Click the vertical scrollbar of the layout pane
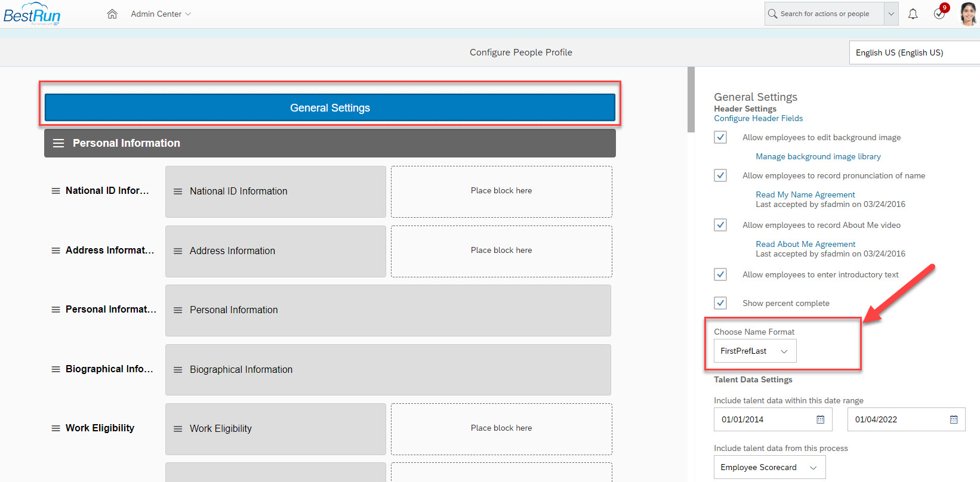This screenshot has width=980, height=482. click(x=691, y=100)
